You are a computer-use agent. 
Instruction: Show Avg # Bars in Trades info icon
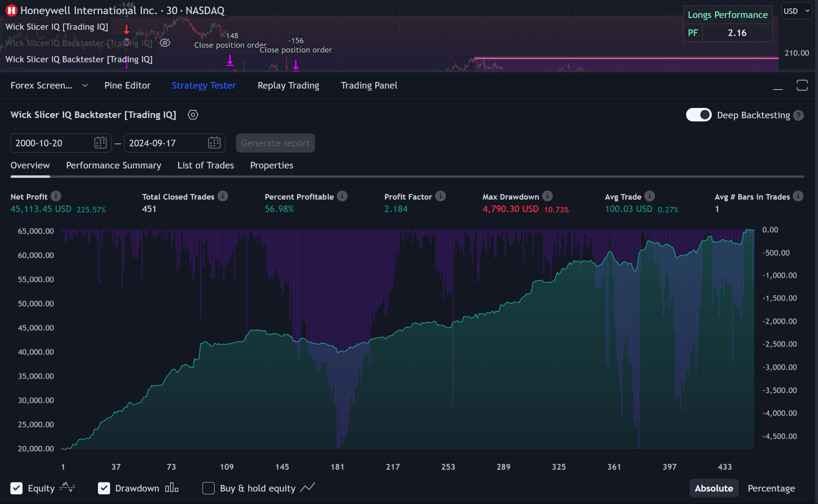pyautogui.click(x=798, y=196)
